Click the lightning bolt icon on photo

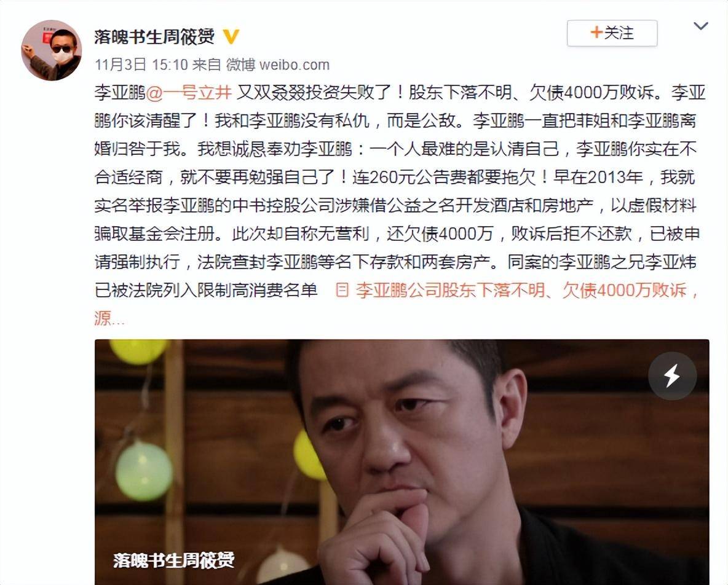pyautogui.click(x=672, y=376)
